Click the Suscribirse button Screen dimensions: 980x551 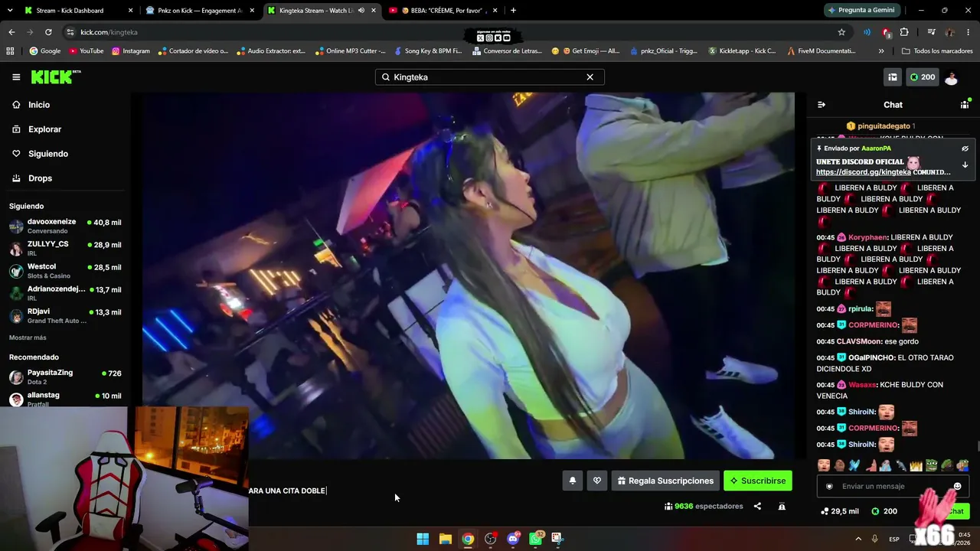pos(758,481)
